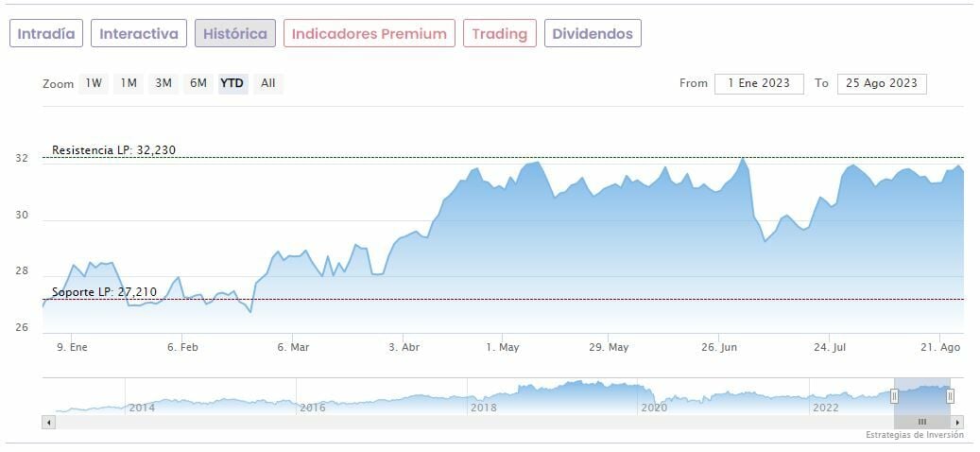Open Indicadores Premium
This screenshot has height=452, width=980.
pyautogui.click(x=369, y=34)
